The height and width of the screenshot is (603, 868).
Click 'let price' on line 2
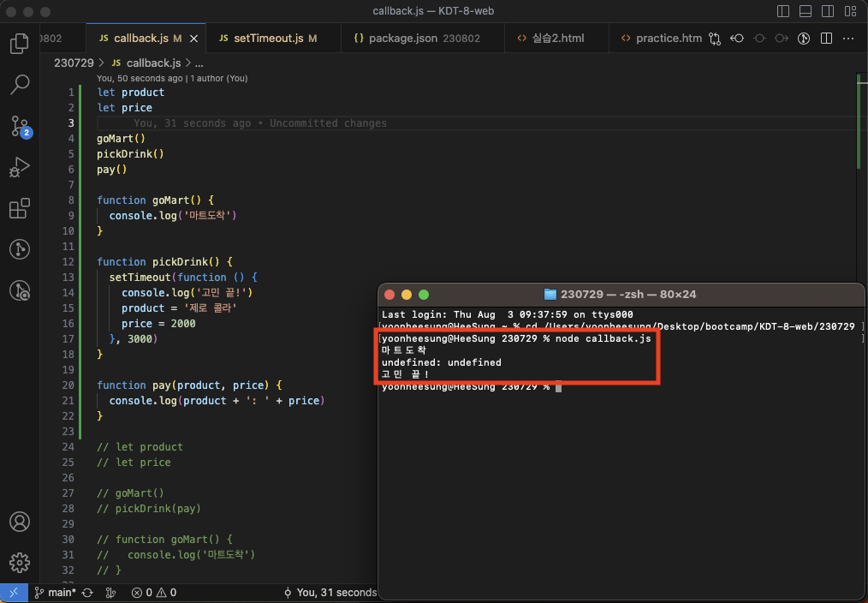pos(125,108)
